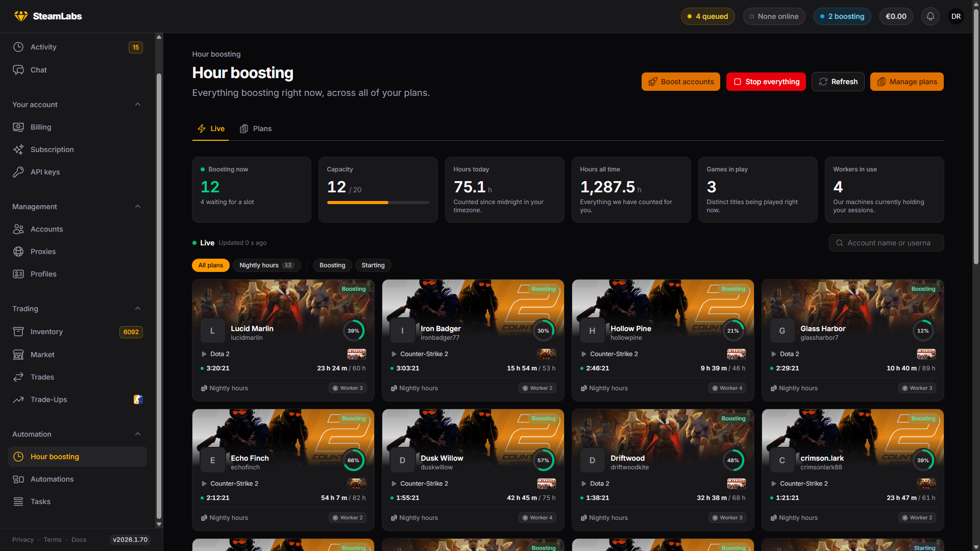Filter by All plans chip
The height and width of the screenshot is (551, 980).
[x=211, y=265]
